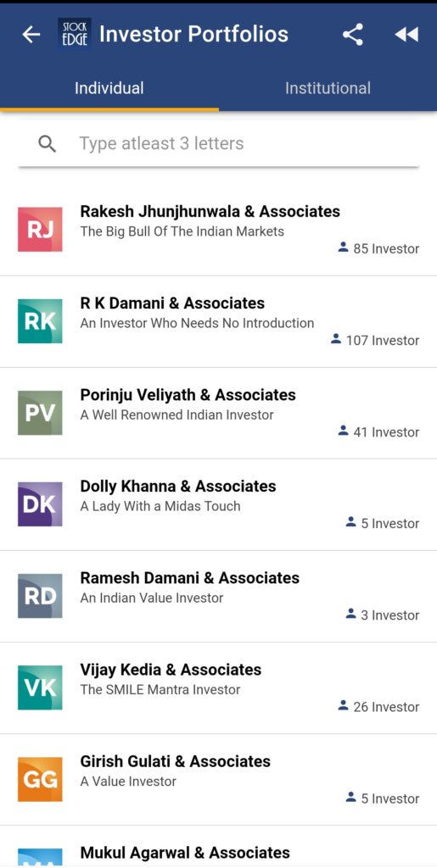
Task: Tap the double rewind arrows icon
Action: coord(406,34)
